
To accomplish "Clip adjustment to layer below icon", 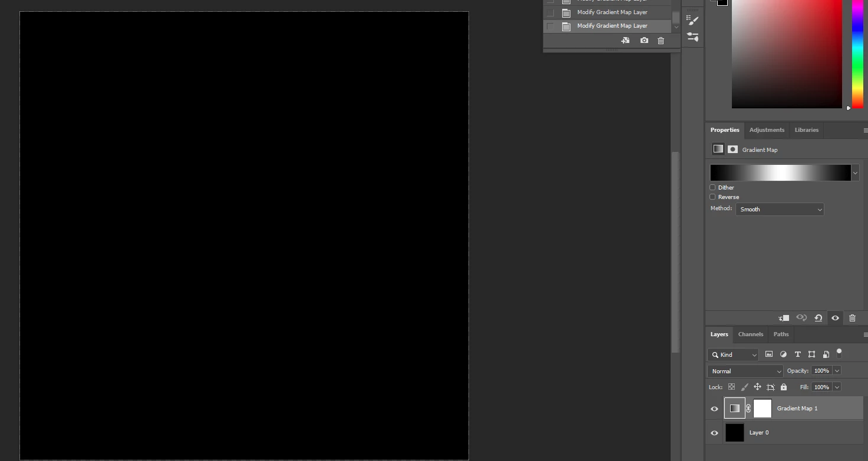I will (x=784, y=318).
